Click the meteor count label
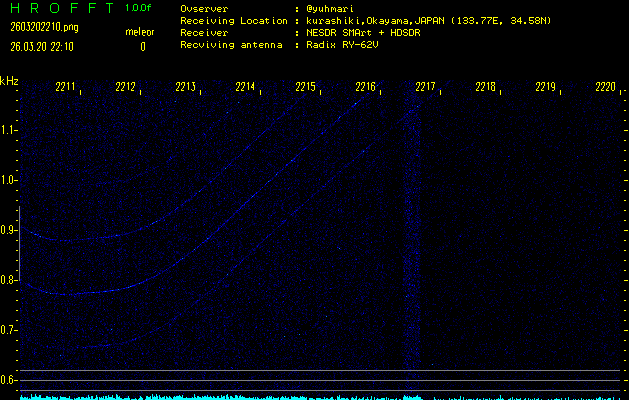Viewport: 629px width, 400px height. [139, 33]
